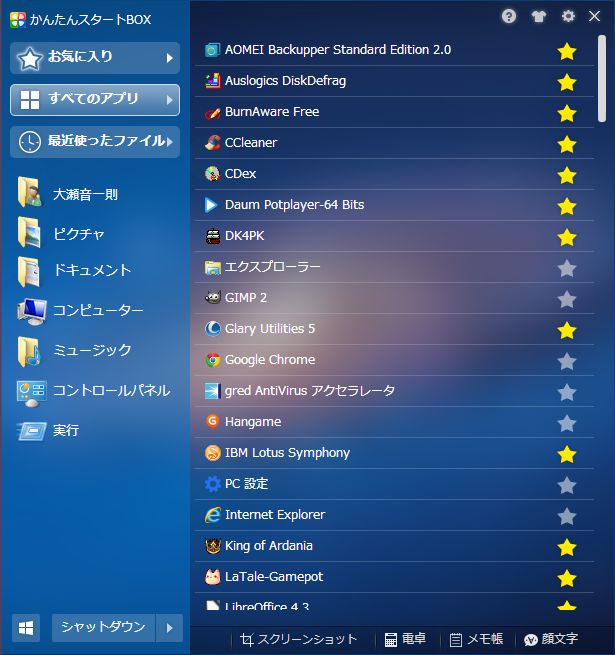This screenshot has width=615, height=655.
Task: Click the shirt skin theme icon
Action: click(538, 17)
